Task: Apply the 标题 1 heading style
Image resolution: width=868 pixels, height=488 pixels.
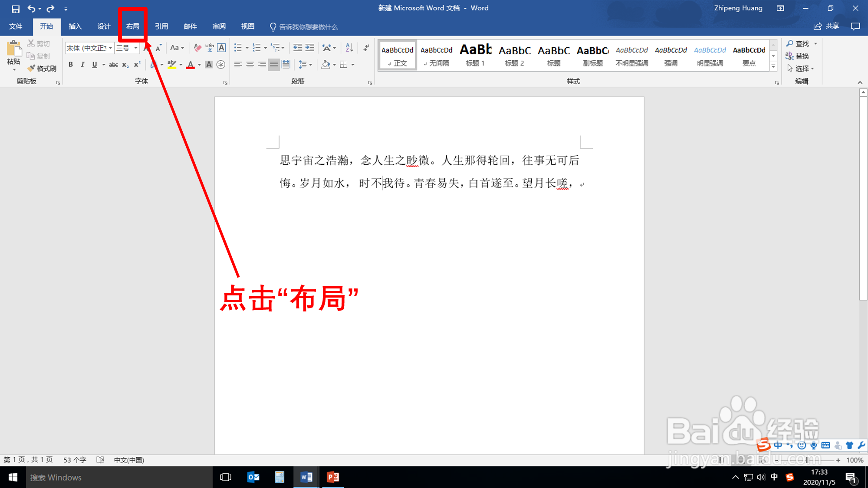Action: pos(475,55)
